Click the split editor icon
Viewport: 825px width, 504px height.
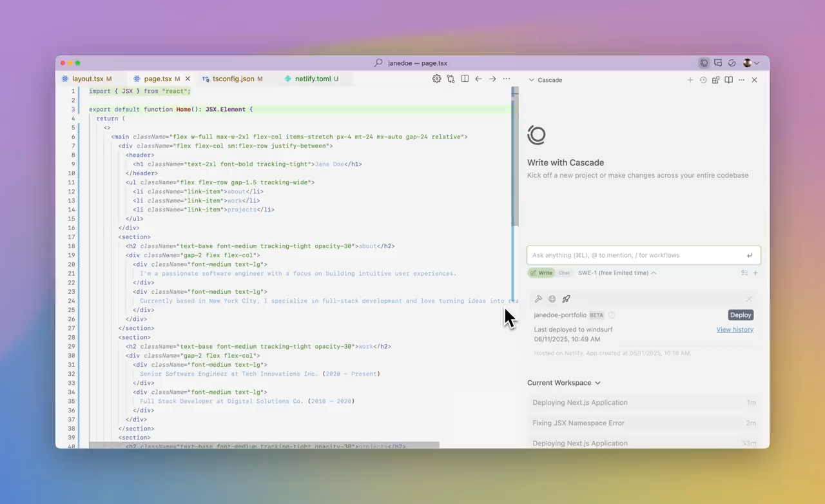(465, 79)
